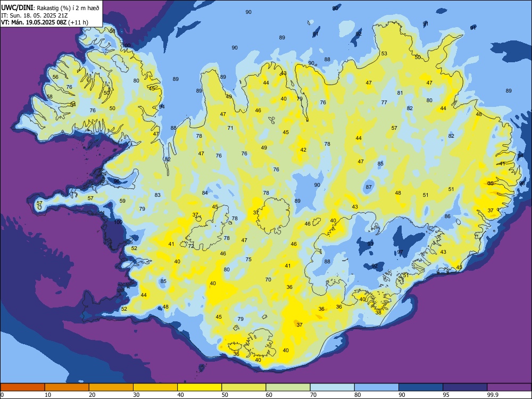Click the map humidity value '97'
532x399 pixels.
point(401,252)
